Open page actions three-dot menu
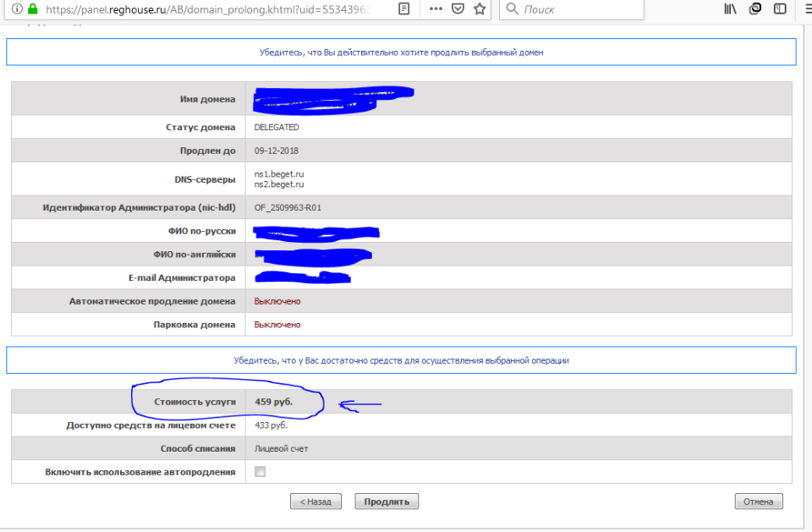This screenshot has height=532, width=812. point(436,8)
